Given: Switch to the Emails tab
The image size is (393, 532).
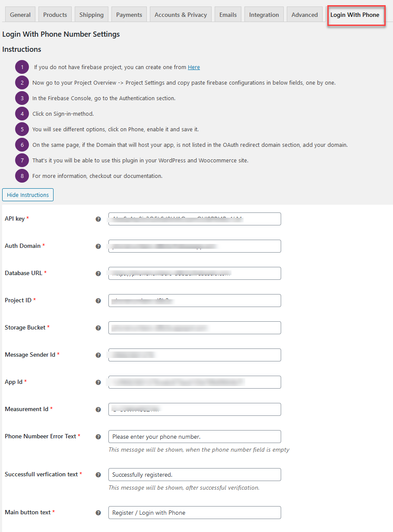Looking at the screenshot, I should [x=228, y=14].
